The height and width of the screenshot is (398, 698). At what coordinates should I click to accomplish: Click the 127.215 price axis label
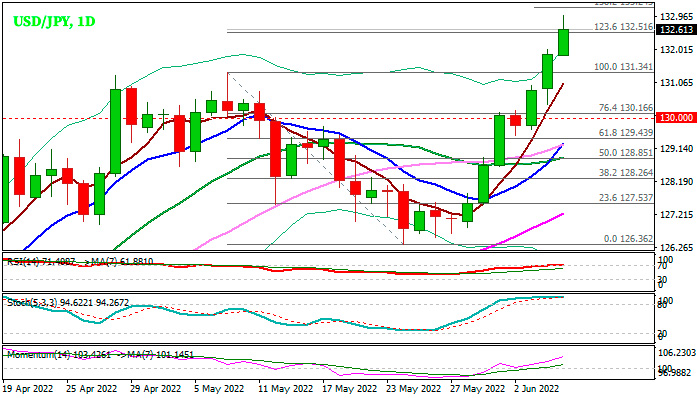[x=677, y=215]
